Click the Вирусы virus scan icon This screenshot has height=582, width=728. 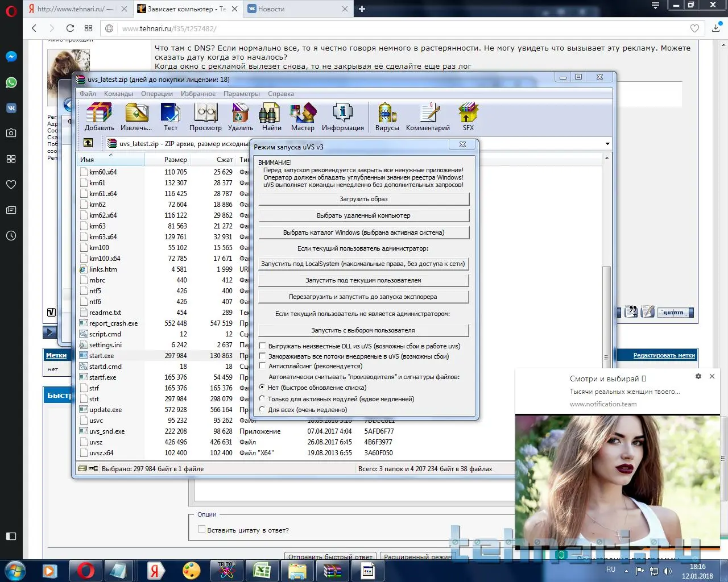[x=387, y=117]
